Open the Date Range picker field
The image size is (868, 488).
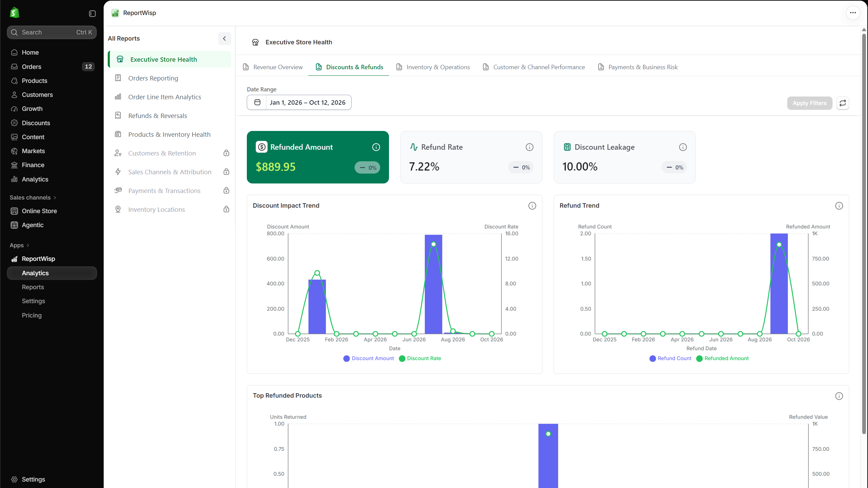tap(299, 102)
